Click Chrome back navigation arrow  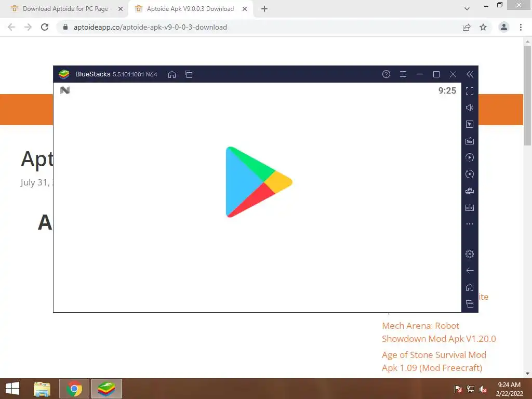coord(11,27)
